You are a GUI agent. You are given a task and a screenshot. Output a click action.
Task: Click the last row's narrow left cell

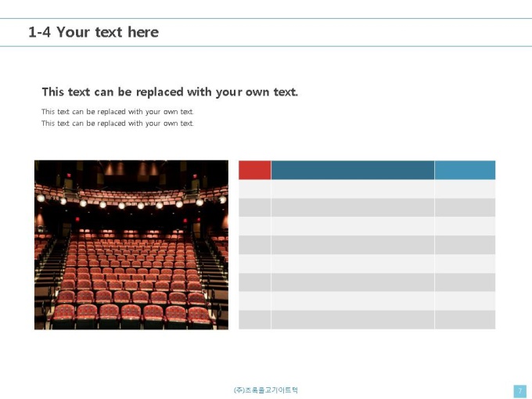[x=255, y=320]
